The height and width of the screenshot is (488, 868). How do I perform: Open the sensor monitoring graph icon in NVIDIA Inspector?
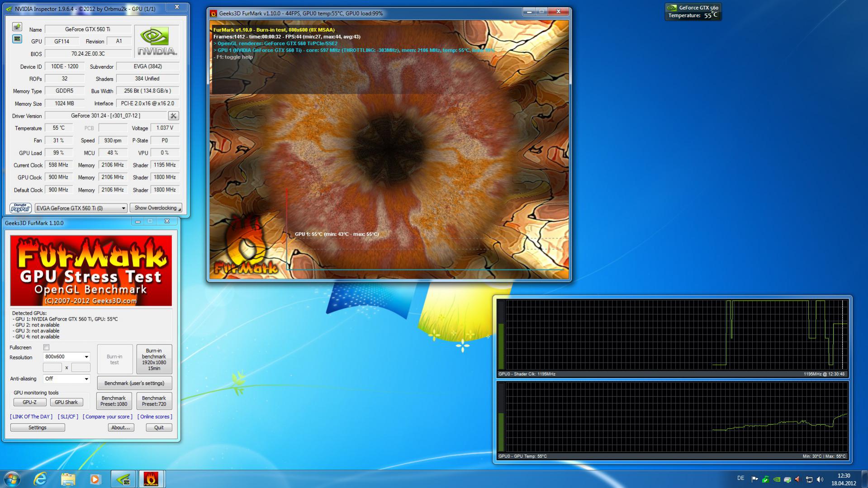coord(17,39)
